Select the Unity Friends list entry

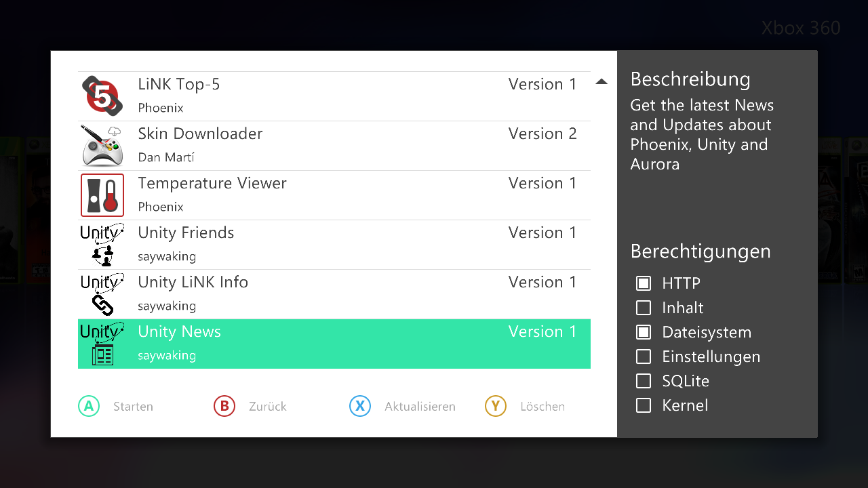(x=334, y=245)
